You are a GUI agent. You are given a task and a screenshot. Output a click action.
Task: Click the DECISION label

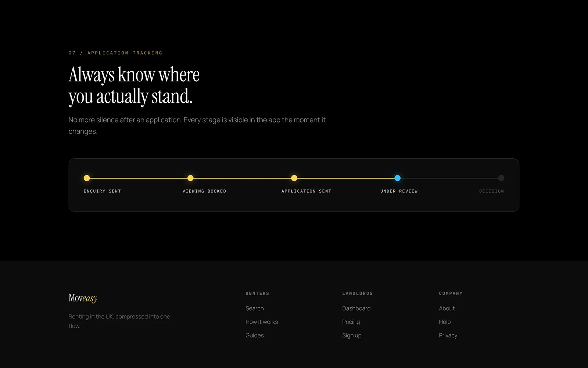[492, 191]
